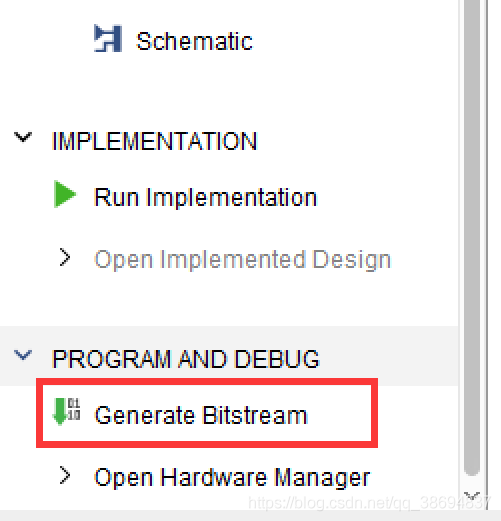The image size is (501, 521).
Task: Start Run Implementation via its text
Action: pyautogui.click(x=206, y=198)
